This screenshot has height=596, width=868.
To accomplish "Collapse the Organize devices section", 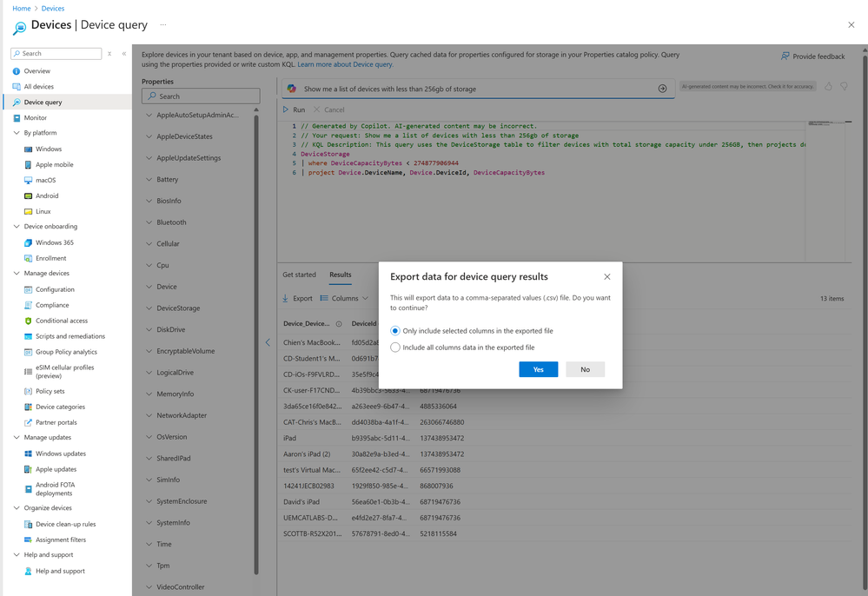I will [x=17, y=508].
